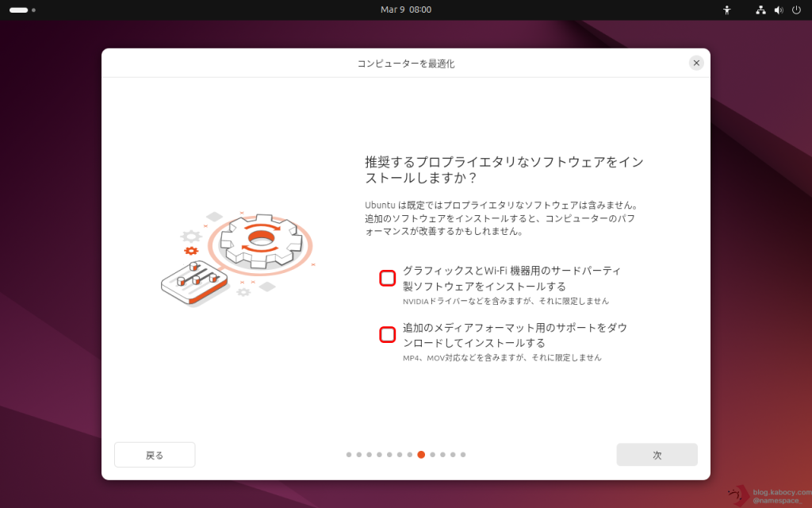Image resolution: width=812 pixels, height=508 pixels.
Task: Click the 戻る back button
Action: [x=155, y=455]
